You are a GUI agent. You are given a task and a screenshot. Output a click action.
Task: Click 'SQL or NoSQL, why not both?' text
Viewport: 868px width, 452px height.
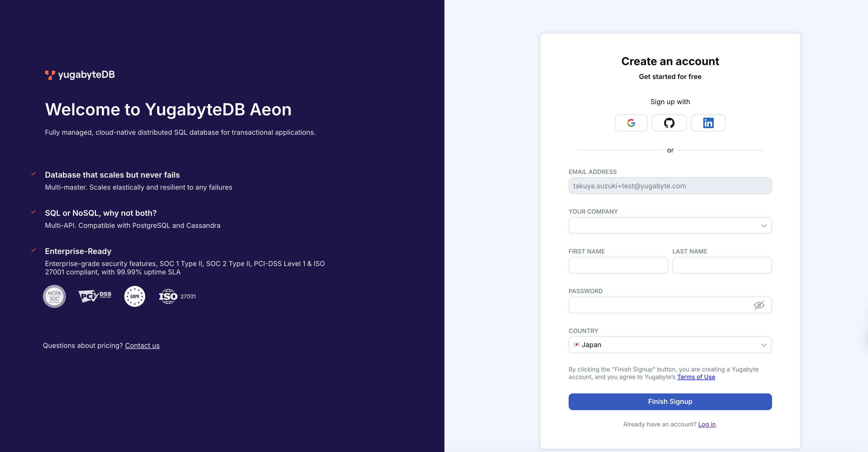pos(101,213)
